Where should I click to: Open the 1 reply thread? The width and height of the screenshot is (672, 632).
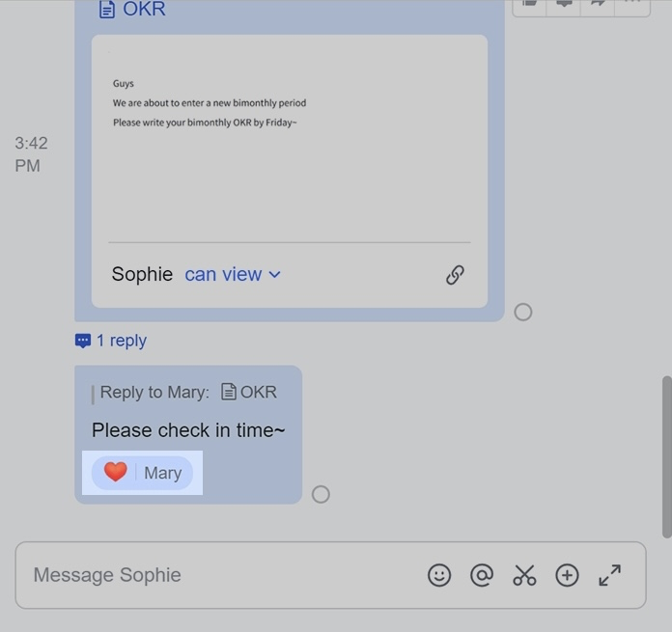pos(111,341)
